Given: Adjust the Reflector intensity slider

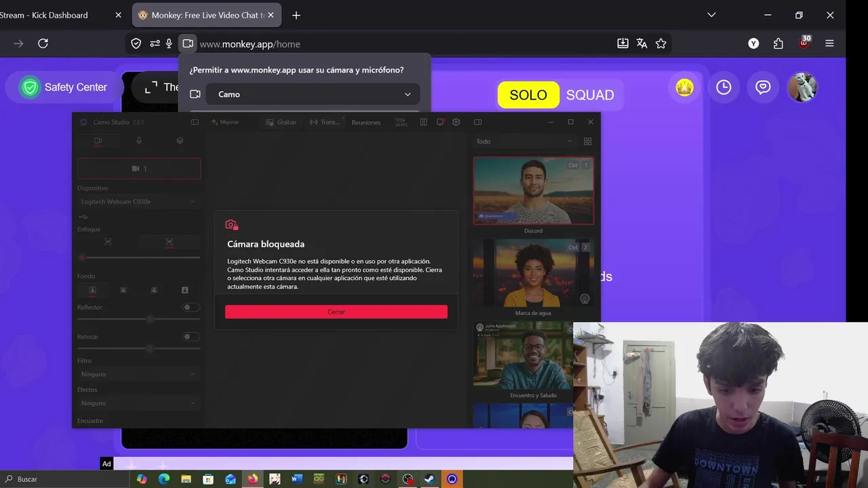Looking at the screenshot, I should click(x=139, y=319).
